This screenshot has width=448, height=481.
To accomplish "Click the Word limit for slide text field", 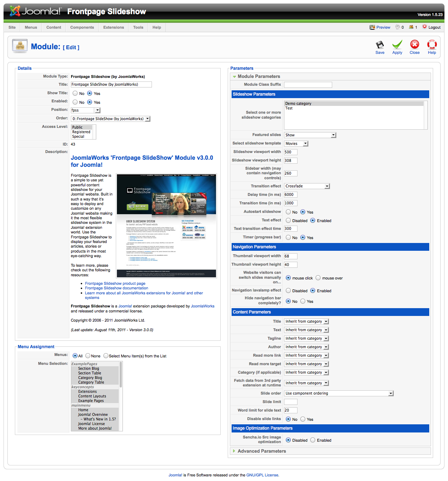I will point(291,411).
